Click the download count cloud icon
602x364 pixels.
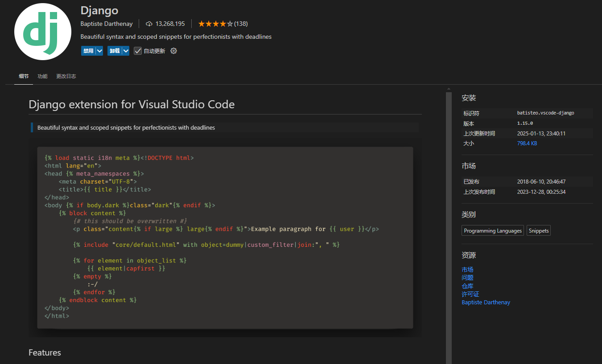(149, 24)
